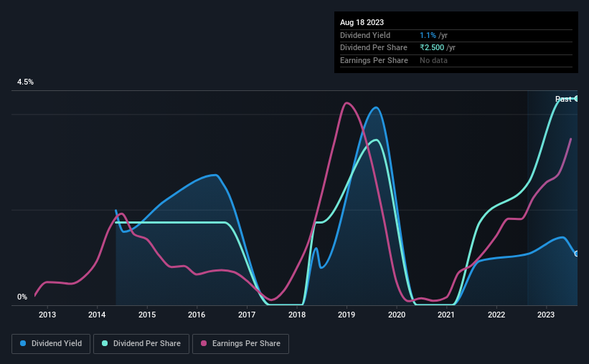Click the 2021 x-axis label
Image resolution: width=589 pixels, height=364 pixels.
coord(446,315)
